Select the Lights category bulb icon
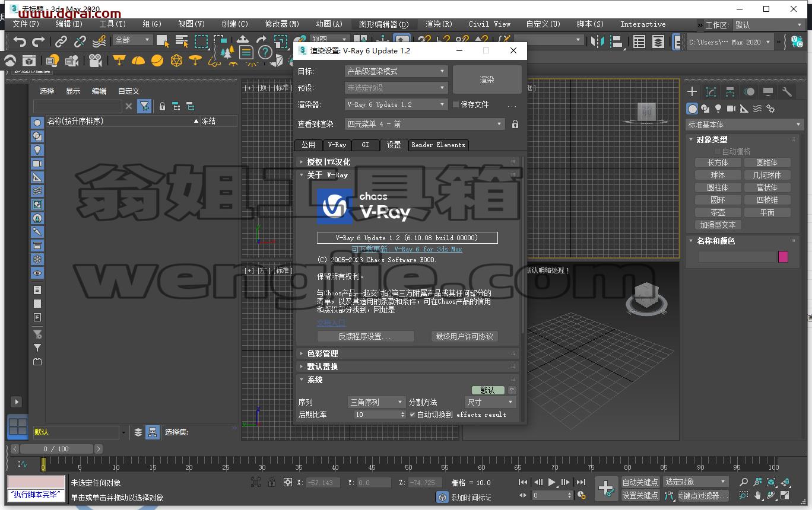The height and width of the screenshot is (510, 812). pos(718,109)
